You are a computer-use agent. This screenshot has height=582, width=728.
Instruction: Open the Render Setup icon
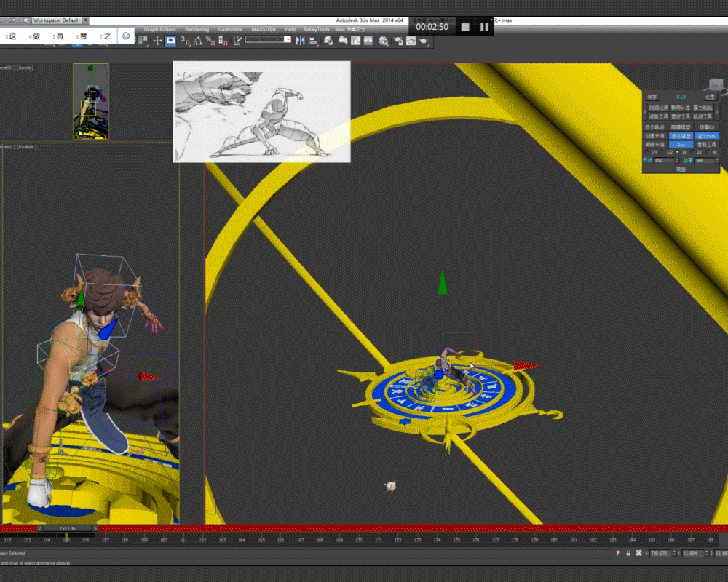pyautogui.click(x=398, y=41)
